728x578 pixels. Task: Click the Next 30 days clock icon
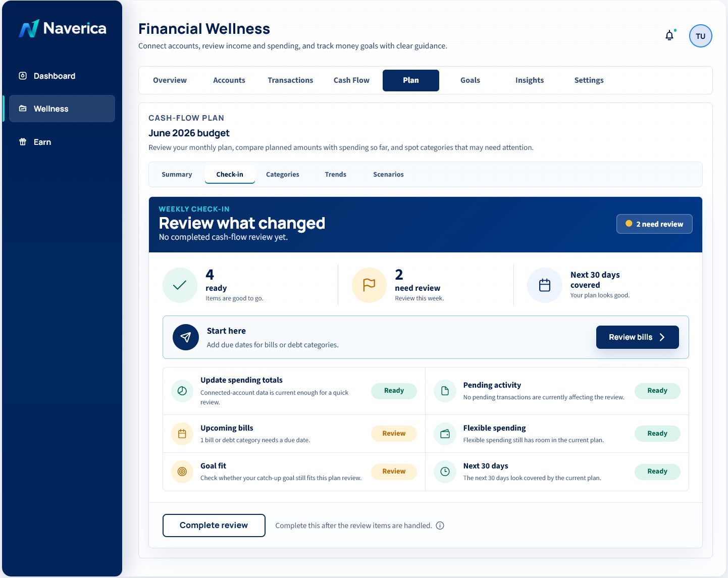[445, 471]
